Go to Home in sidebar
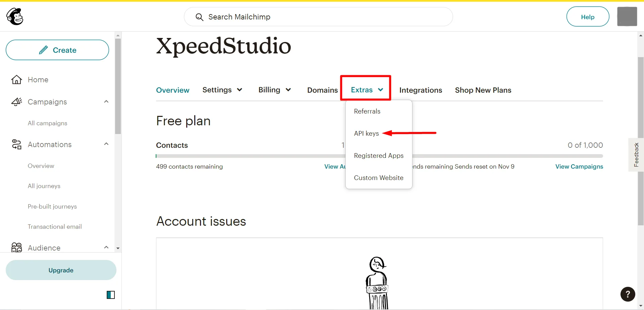644x310 pixels. pos(38,80)
